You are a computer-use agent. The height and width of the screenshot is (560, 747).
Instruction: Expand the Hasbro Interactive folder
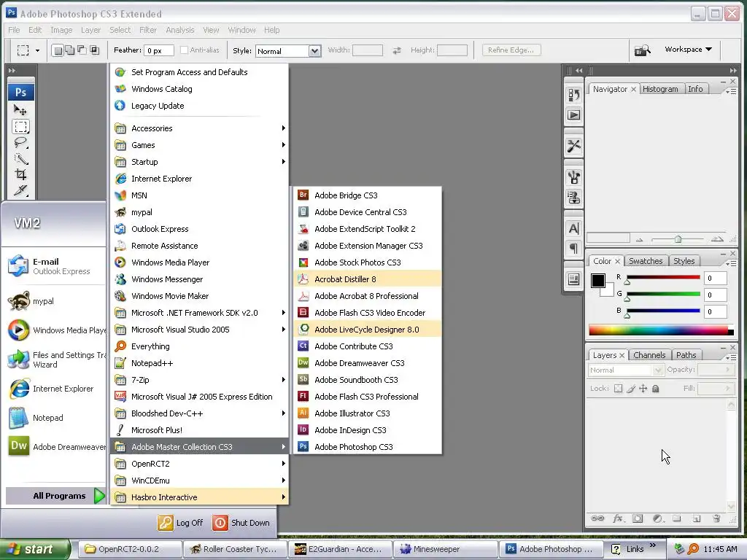pos(200,497)
